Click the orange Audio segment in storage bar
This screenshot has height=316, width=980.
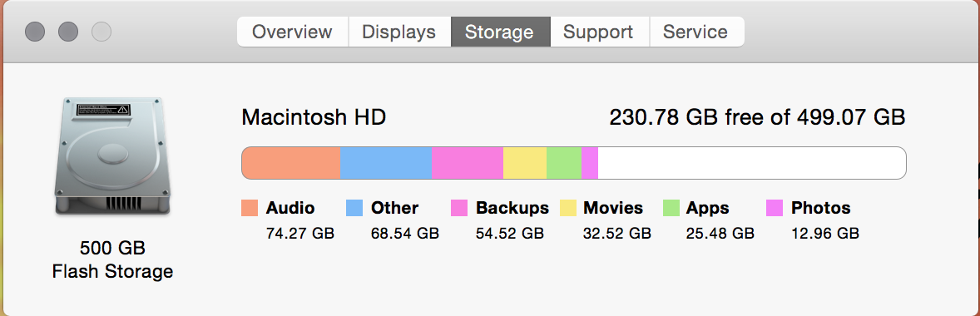coord(290,163)
